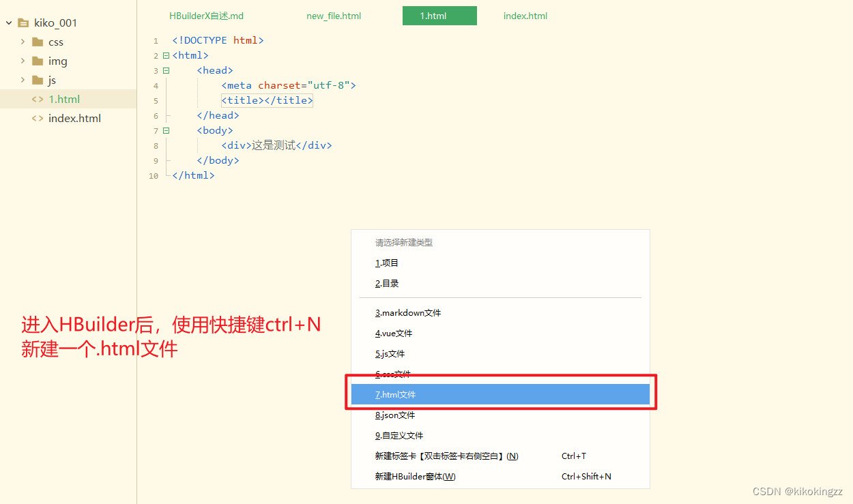Viewport: 853px width, 504px height.
Task: Click the meta charset="utf-8" code line
Action: click(x=289, y=85)
